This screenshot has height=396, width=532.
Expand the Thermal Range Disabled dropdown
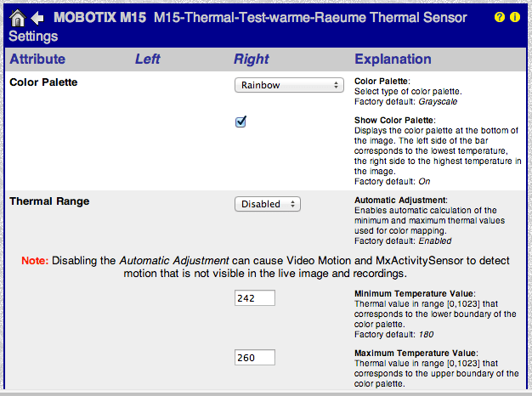pos(267,204)
